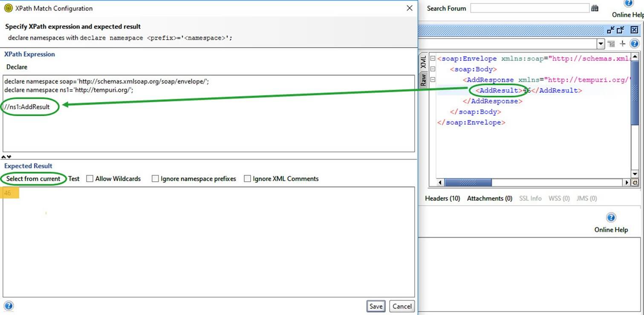Collapse the soap:Envelope XML node
644x315 pixels.
(x=433, y=59)
